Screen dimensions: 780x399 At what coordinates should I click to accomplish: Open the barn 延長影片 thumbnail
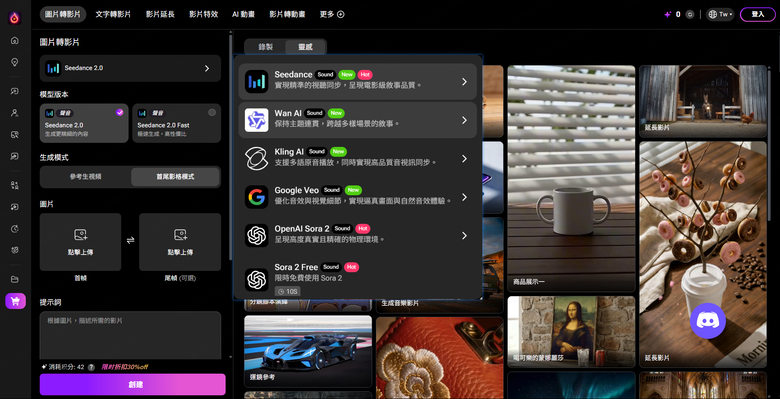click(703, 101)
